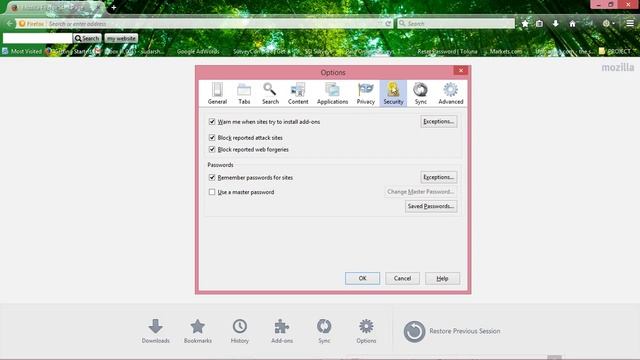Open a new tab with plus button
640x360 pixels.
pos(113,7)
